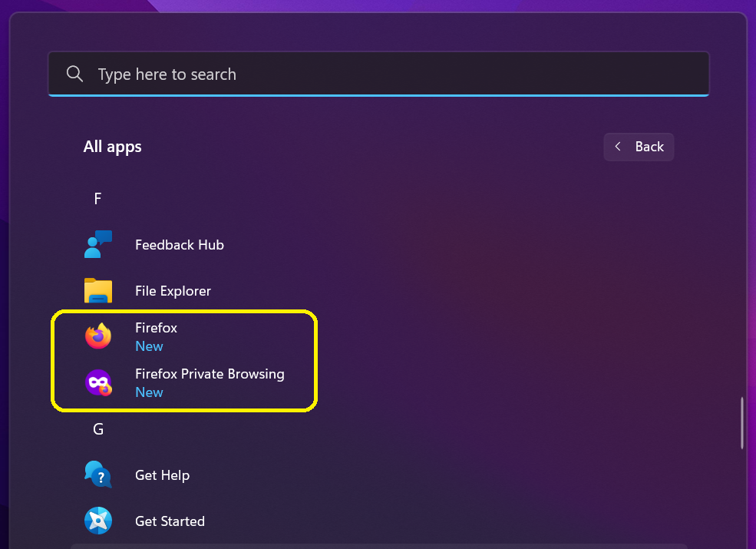Click the app list vertical scrollbar
756x549 pixels.
pyautogui.click(x=741, y=423)
